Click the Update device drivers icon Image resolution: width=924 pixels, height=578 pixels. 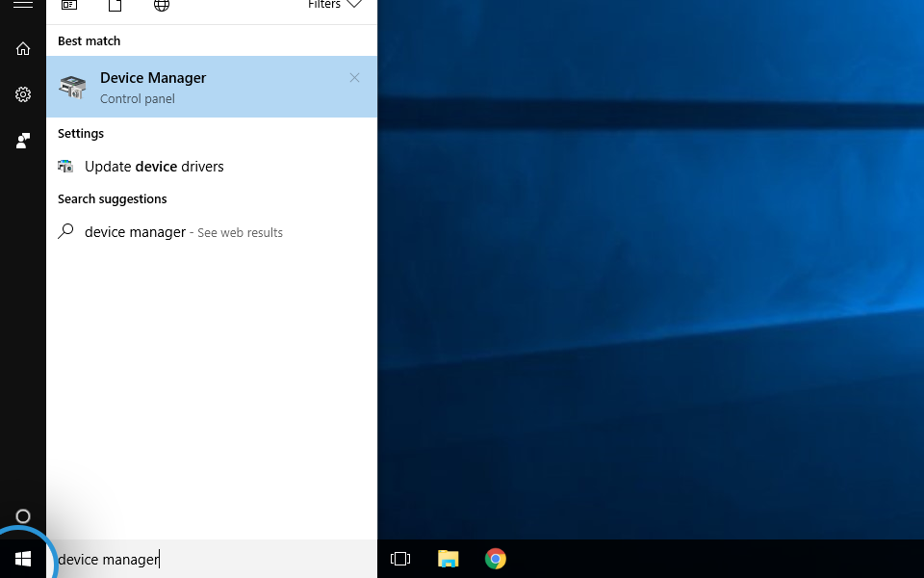point(65,167)
